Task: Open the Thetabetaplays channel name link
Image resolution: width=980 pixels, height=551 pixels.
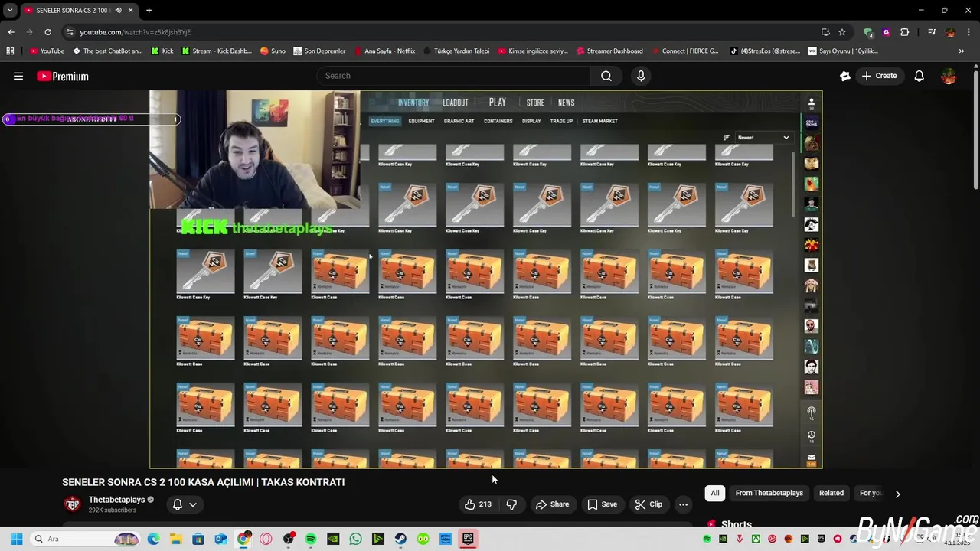Action: point(116,500)
